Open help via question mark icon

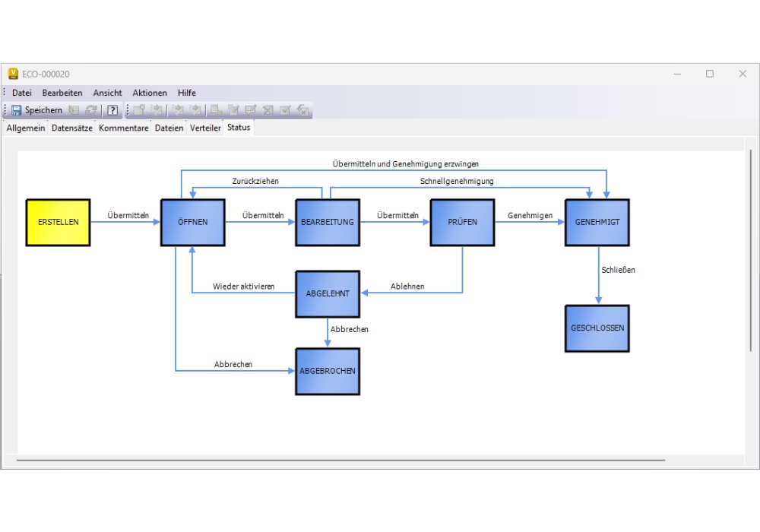coord(112,110)
